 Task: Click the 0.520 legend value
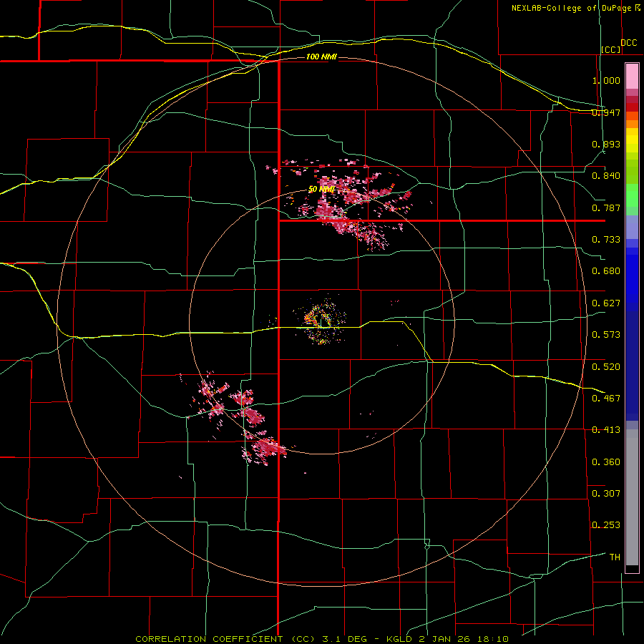(606, 367)
